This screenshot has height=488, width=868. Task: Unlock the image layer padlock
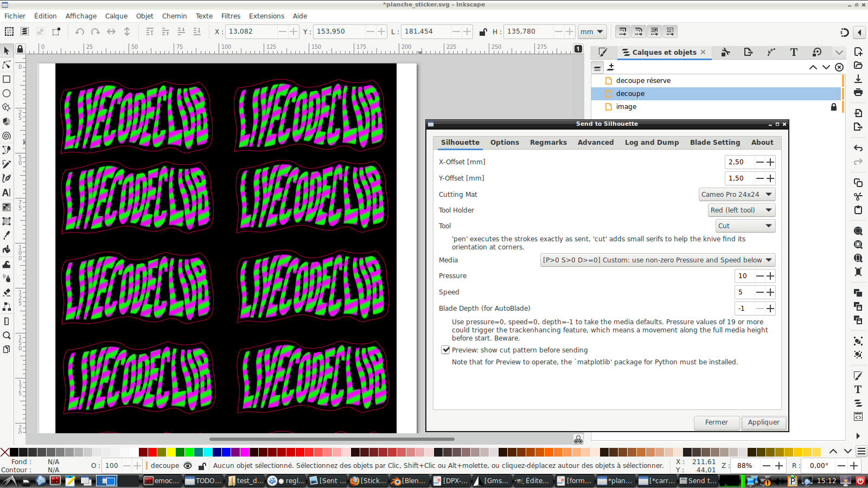pos(834,107)
